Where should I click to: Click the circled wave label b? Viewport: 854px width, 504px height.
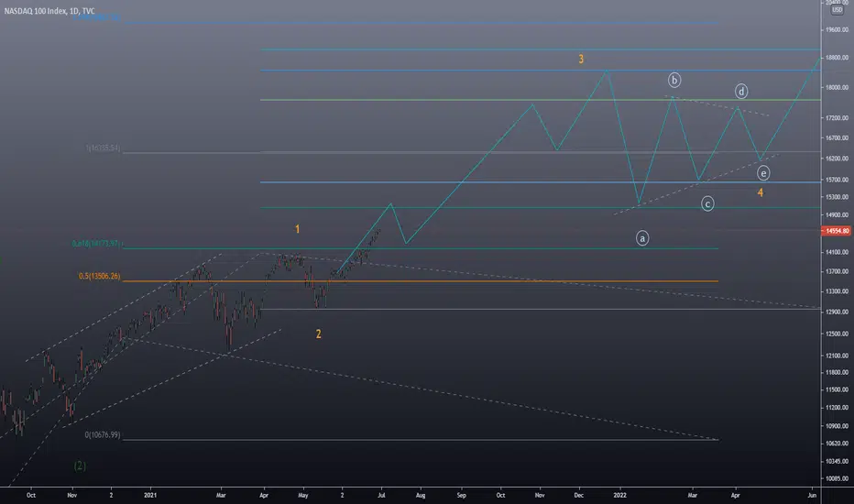674,80
